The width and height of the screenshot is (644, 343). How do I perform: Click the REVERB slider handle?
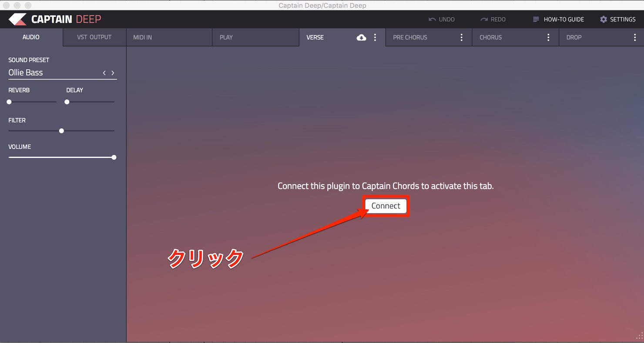(9, 102)
